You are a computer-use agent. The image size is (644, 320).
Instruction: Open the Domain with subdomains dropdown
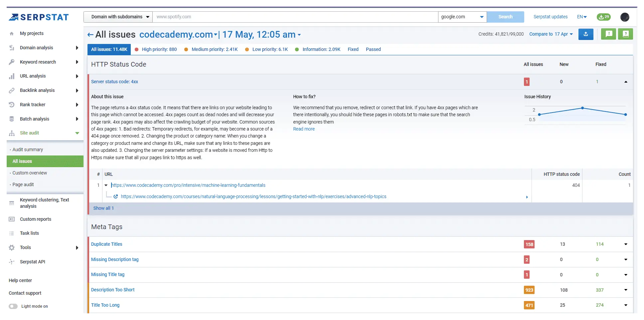(x=117, y=17)
